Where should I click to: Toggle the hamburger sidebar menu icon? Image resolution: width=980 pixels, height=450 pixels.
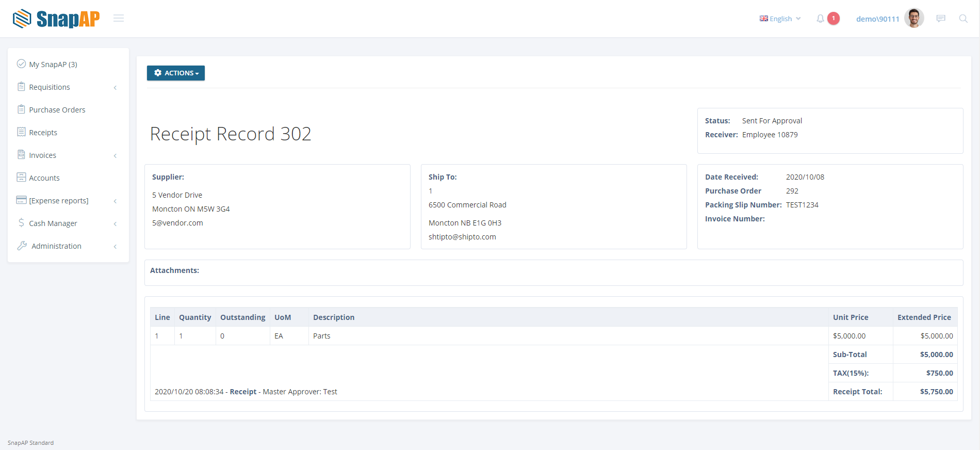point(119,19)
